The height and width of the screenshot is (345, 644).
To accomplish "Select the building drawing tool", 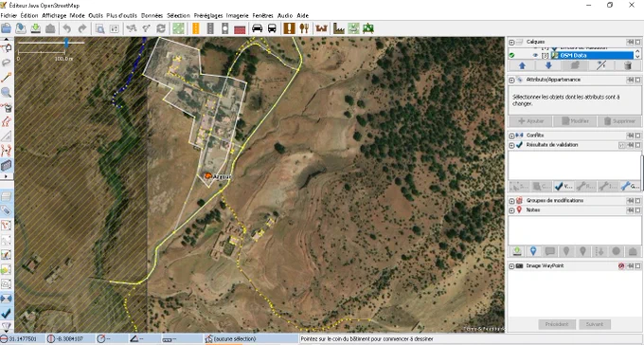I will [x=7, y=165].
